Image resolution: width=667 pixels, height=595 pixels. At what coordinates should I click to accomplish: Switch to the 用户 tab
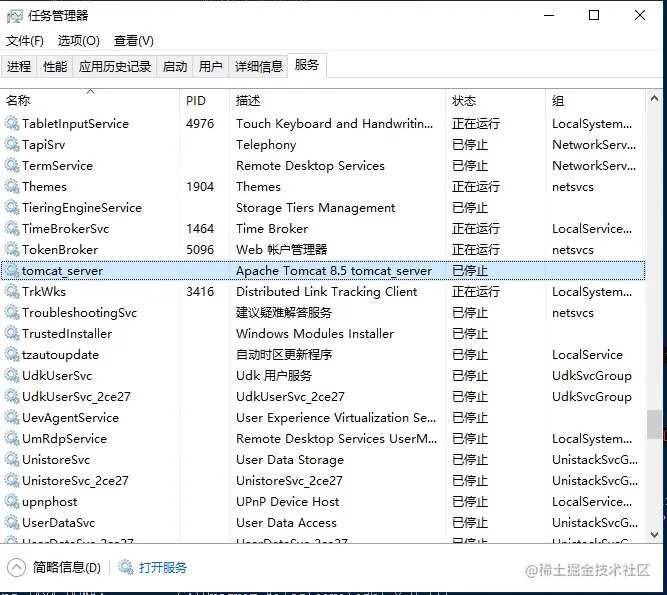click(x=211, y=66)
